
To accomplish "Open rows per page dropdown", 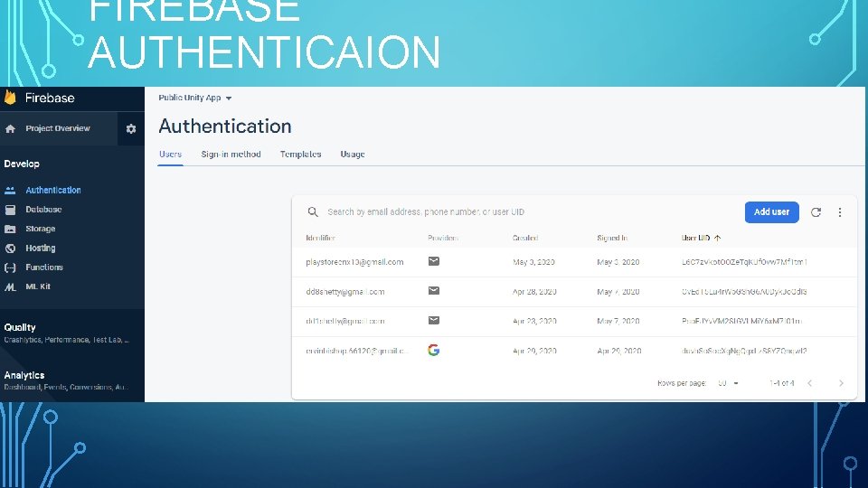I will [x=729, y=383].
